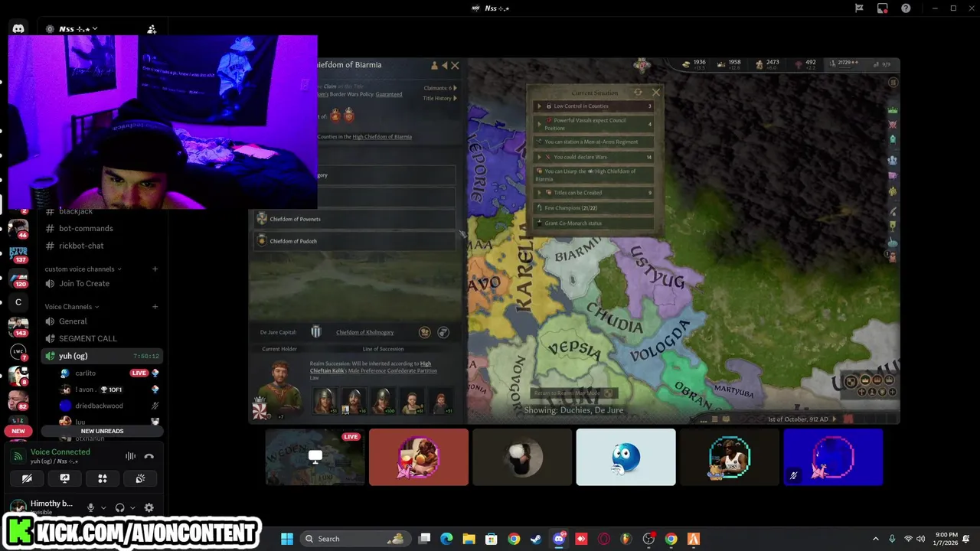The height and width of the screenshot is (551, 980).
Task: Open carlito's LIVE stream thumbnail
Action: [315, 457]
